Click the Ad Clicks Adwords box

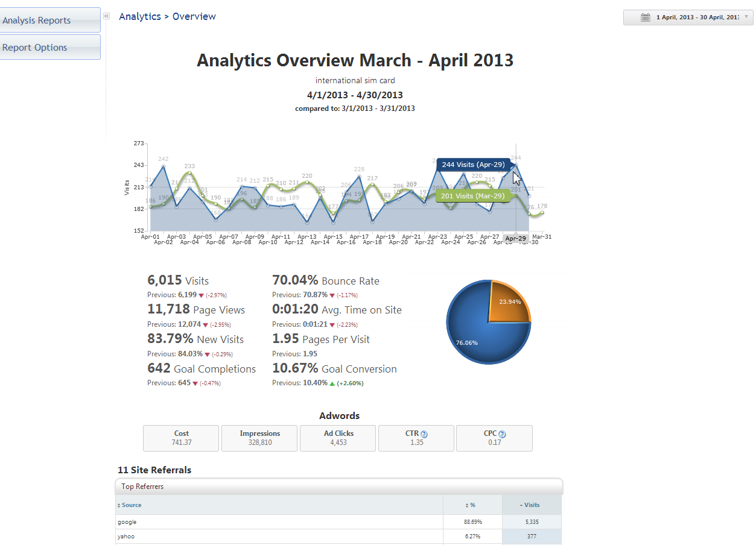tap(338, 438)
